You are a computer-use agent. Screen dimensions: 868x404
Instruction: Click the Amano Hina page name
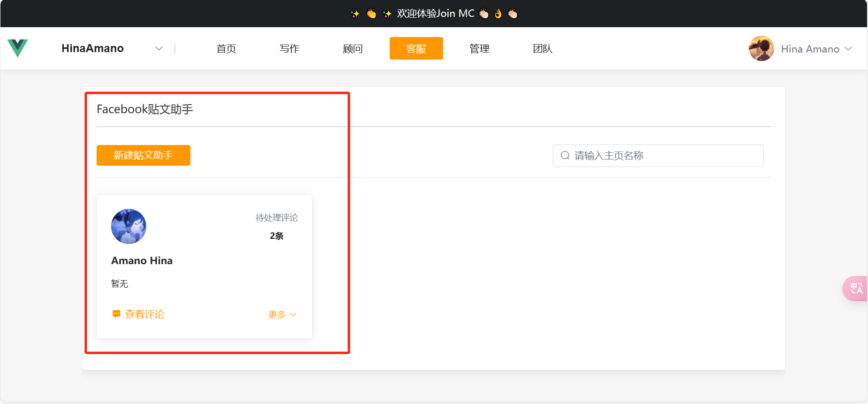coord(142,261)
